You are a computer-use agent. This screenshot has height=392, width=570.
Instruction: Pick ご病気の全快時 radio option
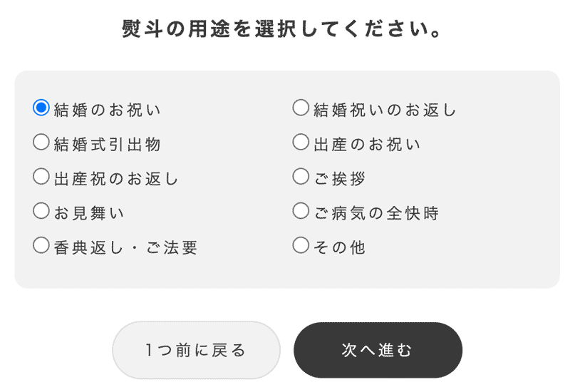pos(301,211)
